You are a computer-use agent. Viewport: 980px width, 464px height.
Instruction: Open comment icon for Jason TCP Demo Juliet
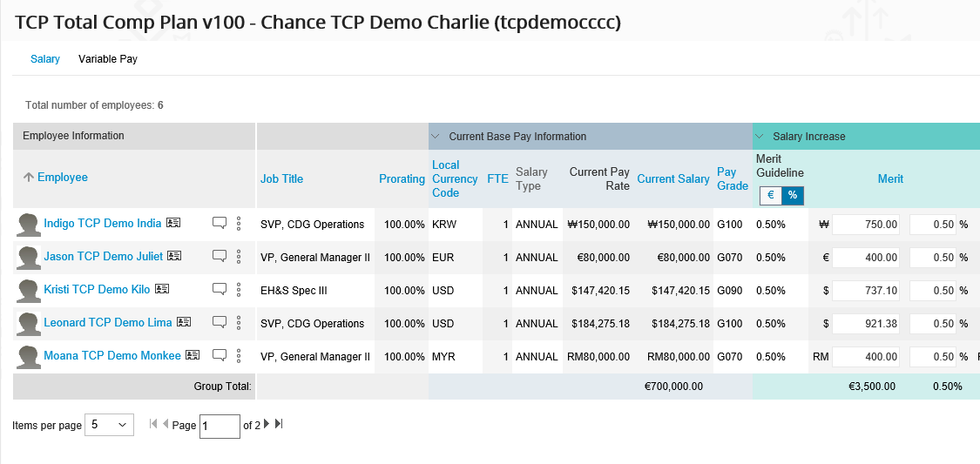(x=220, y=257)
